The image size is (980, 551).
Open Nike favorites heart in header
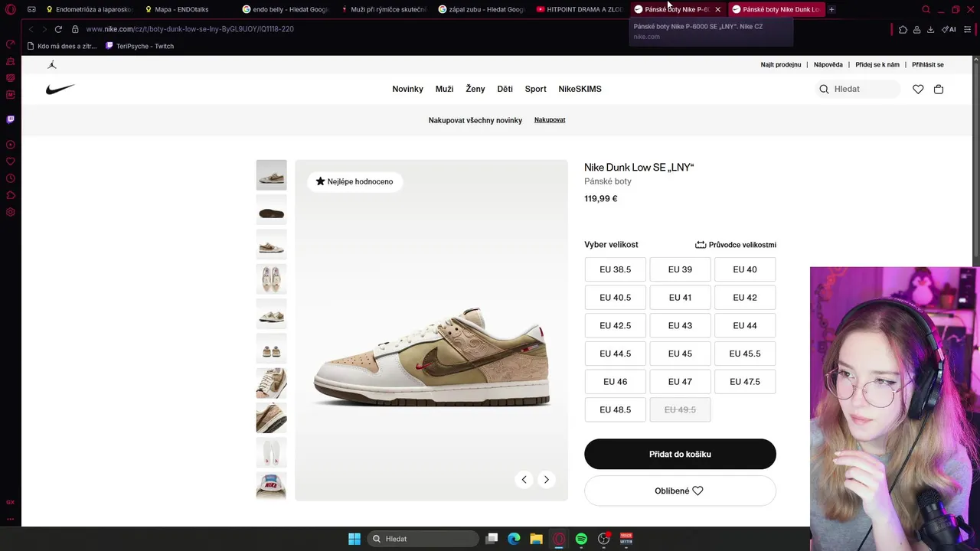point(918,89)
